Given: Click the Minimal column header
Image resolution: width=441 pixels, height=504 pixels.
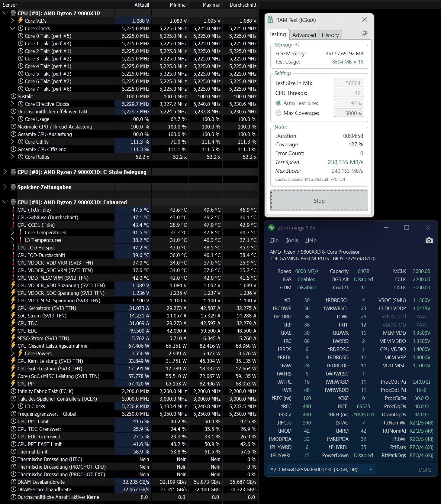Looking at the screenshot, I should coord(170,5).
